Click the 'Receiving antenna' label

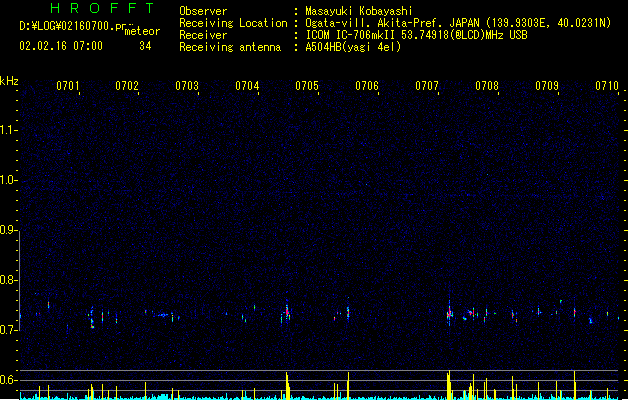230,47
